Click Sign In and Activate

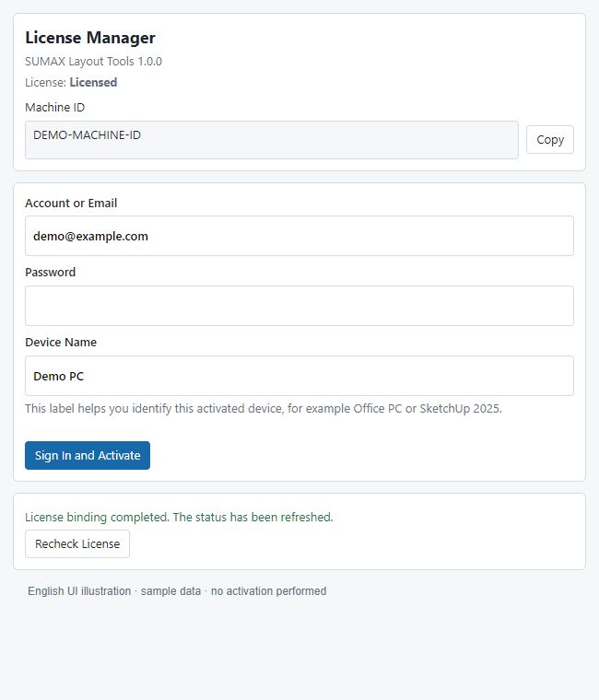point(88,455)
